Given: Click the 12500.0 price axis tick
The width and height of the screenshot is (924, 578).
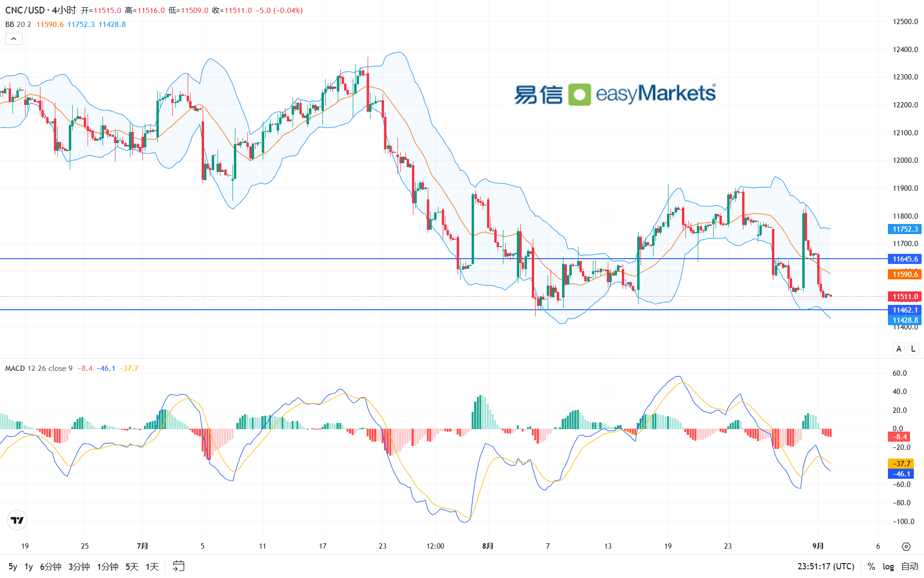Looking at the screenshot, I should [x=905, y=22].
